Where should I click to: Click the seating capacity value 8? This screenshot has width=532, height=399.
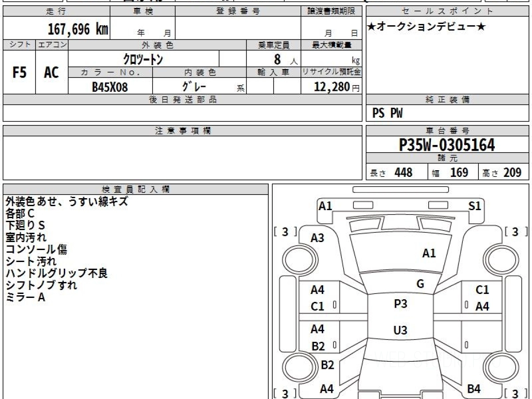pyautogui.click(x=277, y=59)
